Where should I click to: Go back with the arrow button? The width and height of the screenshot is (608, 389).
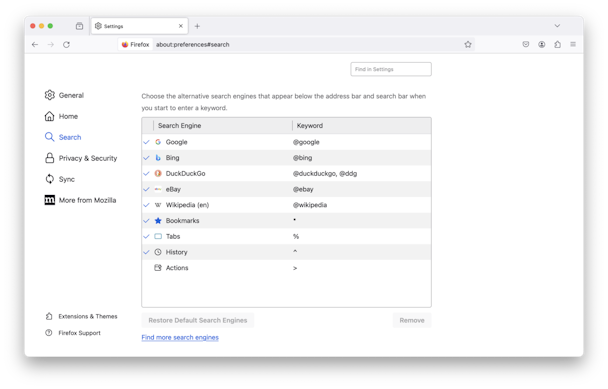[x=35, y=45]
